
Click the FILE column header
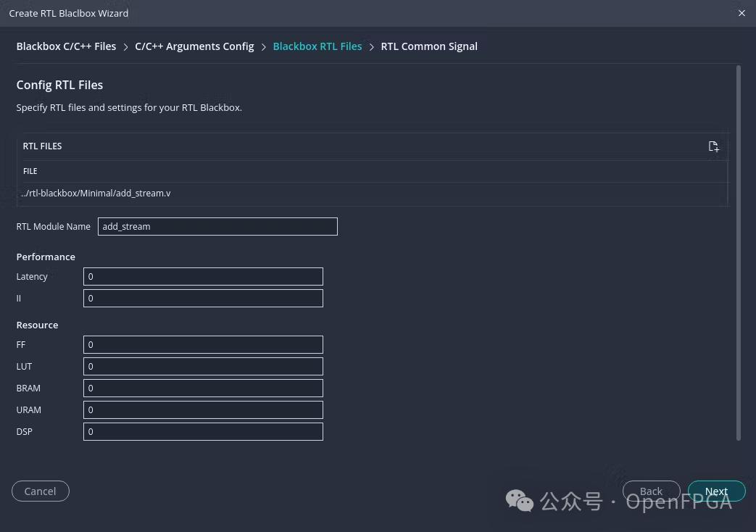point(30,171)
